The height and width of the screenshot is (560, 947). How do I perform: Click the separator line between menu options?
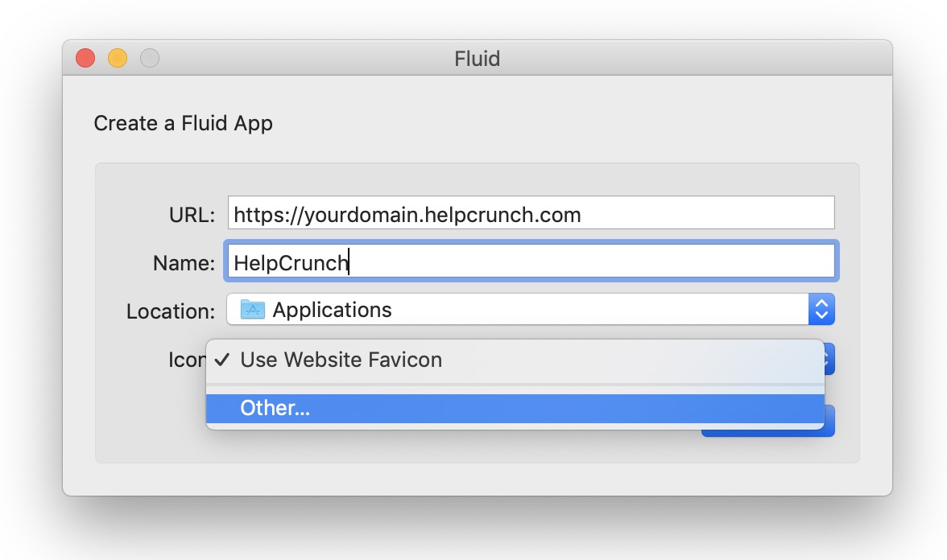[515, 385]
